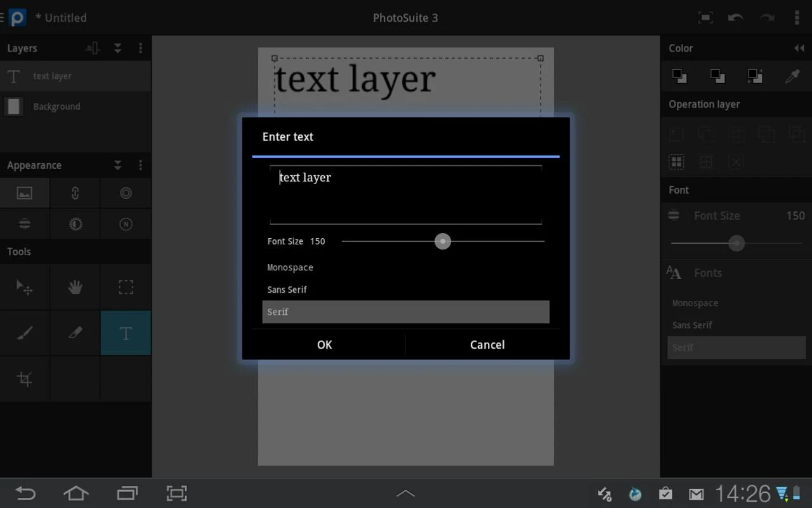The height and width of the screenshot is (508, 812).
Task: Open the recent apps switcher
Action: coord(127,493)
